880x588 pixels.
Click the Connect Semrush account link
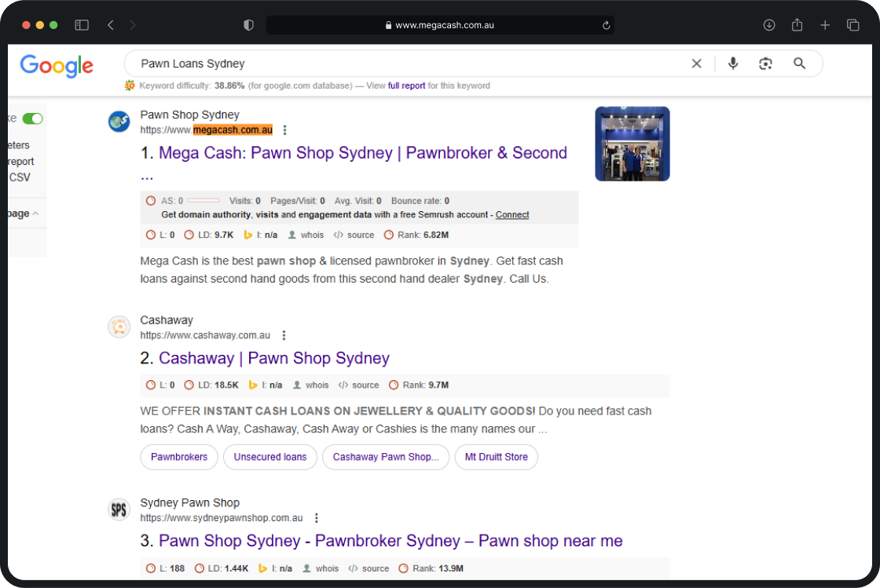coord(511,214)
